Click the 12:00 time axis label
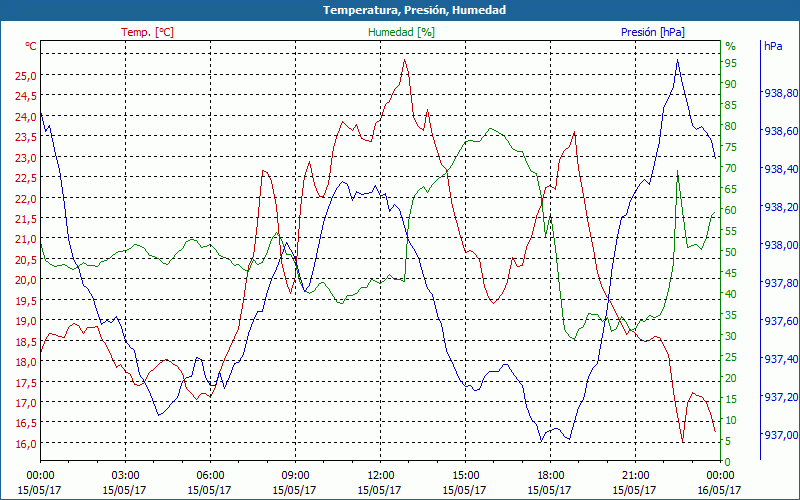 click(380, 476)
